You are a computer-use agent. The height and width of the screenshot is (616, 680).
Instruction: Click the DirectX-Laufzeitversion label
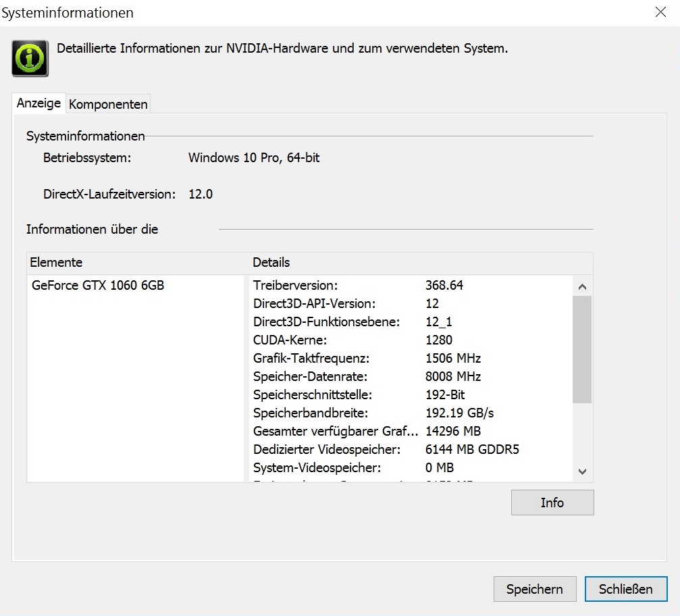[109, 194]
